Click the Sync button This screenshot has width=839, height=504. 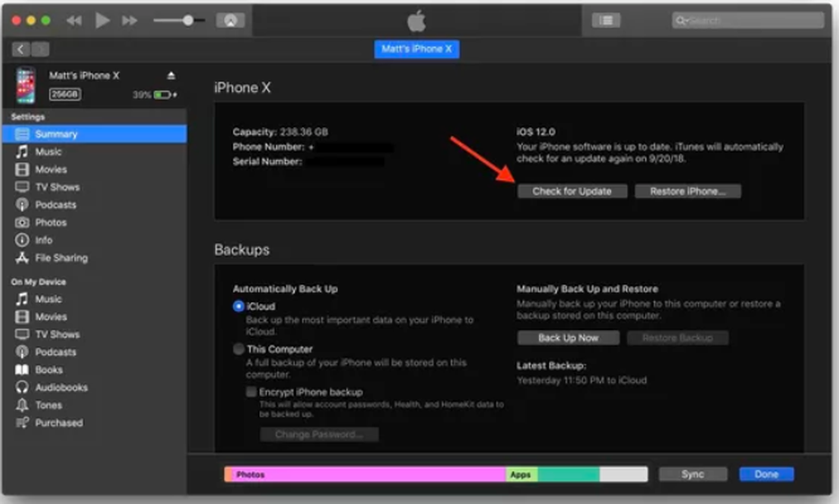[x=693, y=474]
